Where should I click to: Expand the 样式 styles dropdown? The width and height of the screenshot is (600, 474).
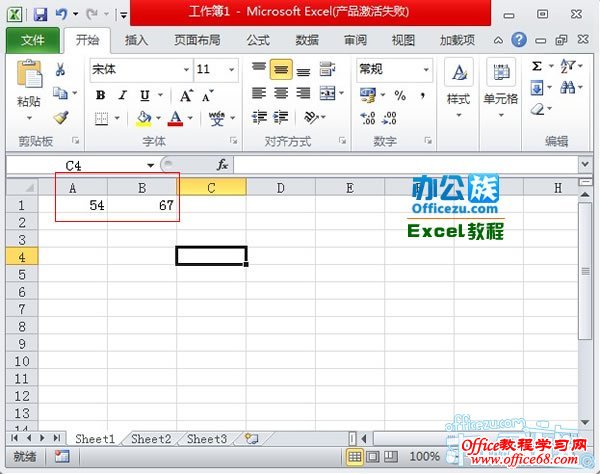tap(459, 116)
